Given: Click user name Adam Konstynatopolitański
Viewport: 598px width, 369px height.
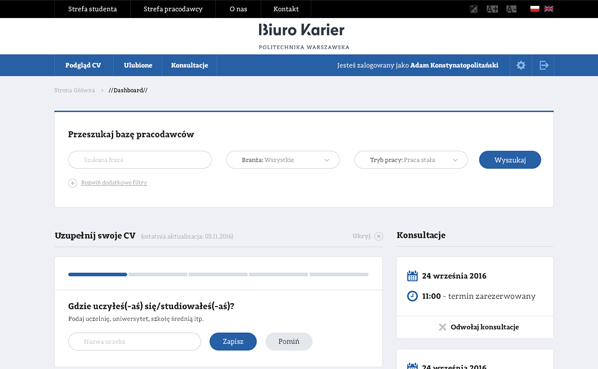Looking at the screenshot, I should click(x=454, y=65).
